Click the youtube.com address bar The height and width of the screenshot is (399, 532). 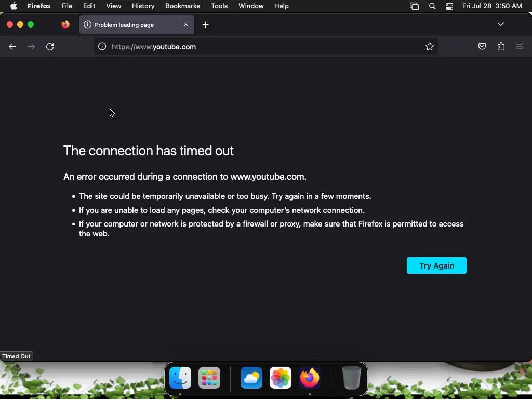265,47
